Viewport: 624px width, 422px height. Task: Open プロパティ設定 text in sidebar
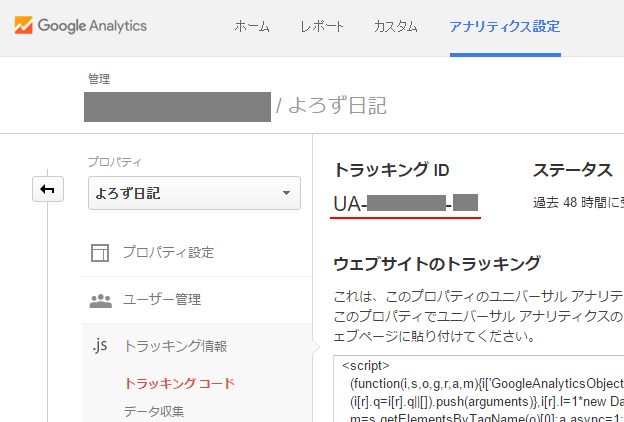click(168, 252)
